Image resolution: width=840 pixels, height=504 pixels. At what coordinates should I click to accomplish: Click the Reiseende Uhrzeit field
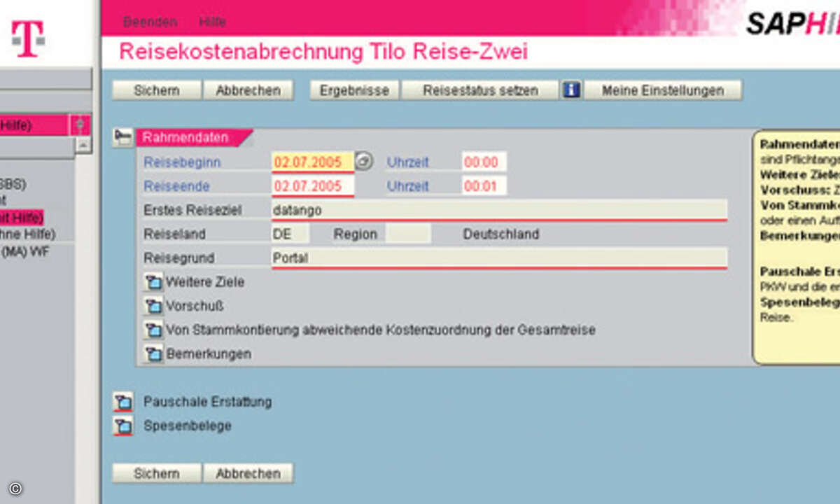pyautogui.click(x=484, y=186)
